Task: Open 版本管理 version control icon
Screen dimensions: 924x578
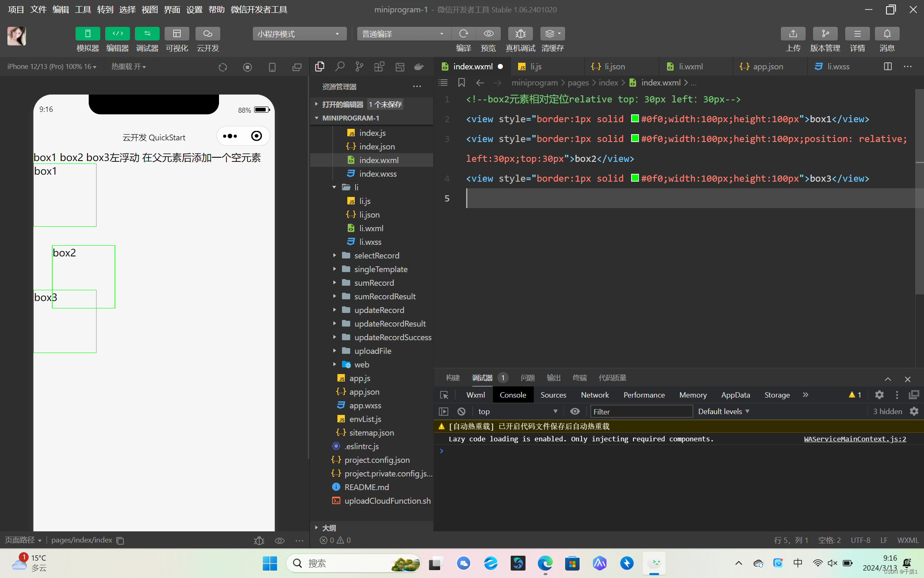Action: click(825, 33)
